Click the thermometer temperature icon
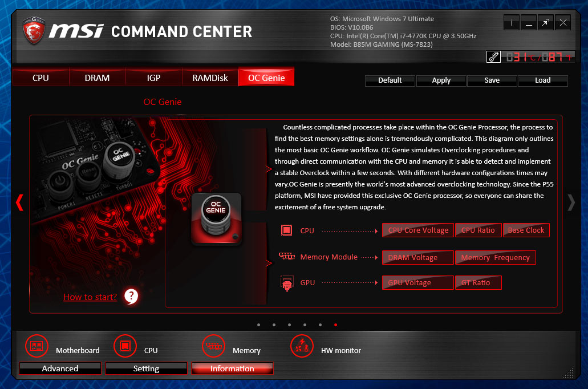Screen dimensions: 588x389 coord(493,56)
